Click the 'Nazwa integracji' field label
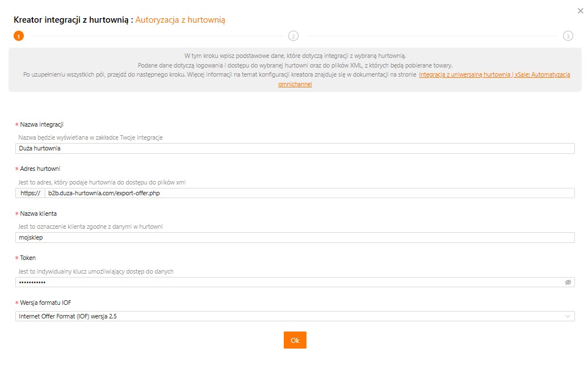This screenshot has width=588, height=365. click(x=41, y=124)
